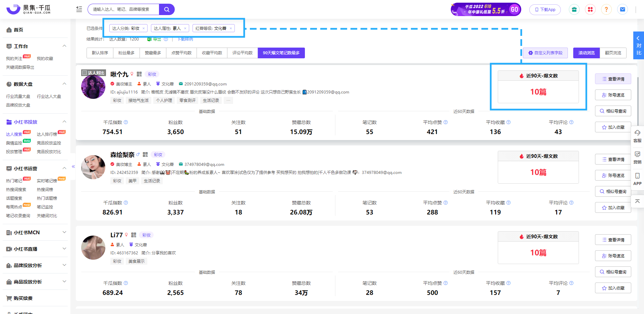The height and width of the screenshot is (314, 644).
Task: Remove the 达人分类: 彩妆 filter tag
Action: 144,28
